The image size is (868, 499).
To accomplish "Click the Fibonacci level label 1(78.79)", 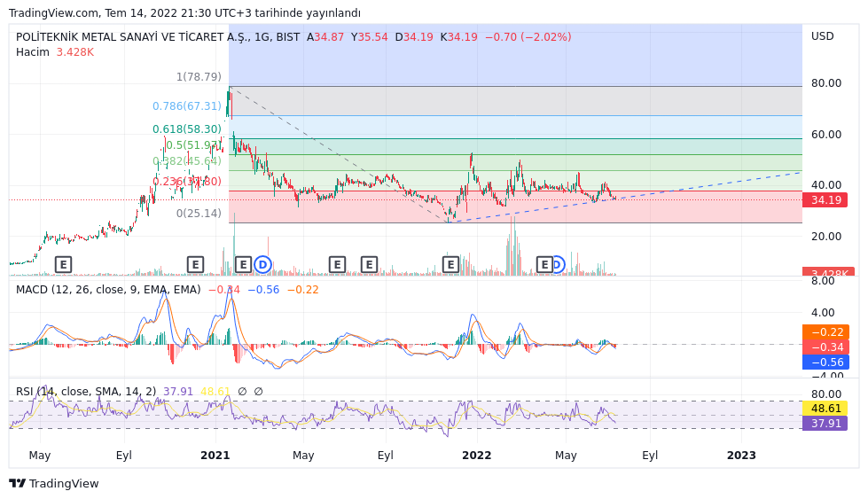I will [x=199, y=77].
